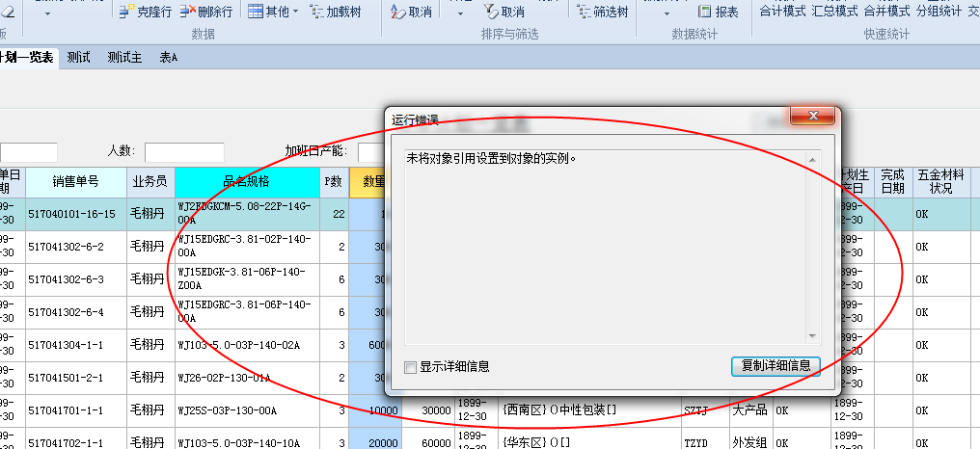This screenshot has width=980, height=449.
Task: Click the 数量 cell showing 10000
Action: (x=375, y=410)
